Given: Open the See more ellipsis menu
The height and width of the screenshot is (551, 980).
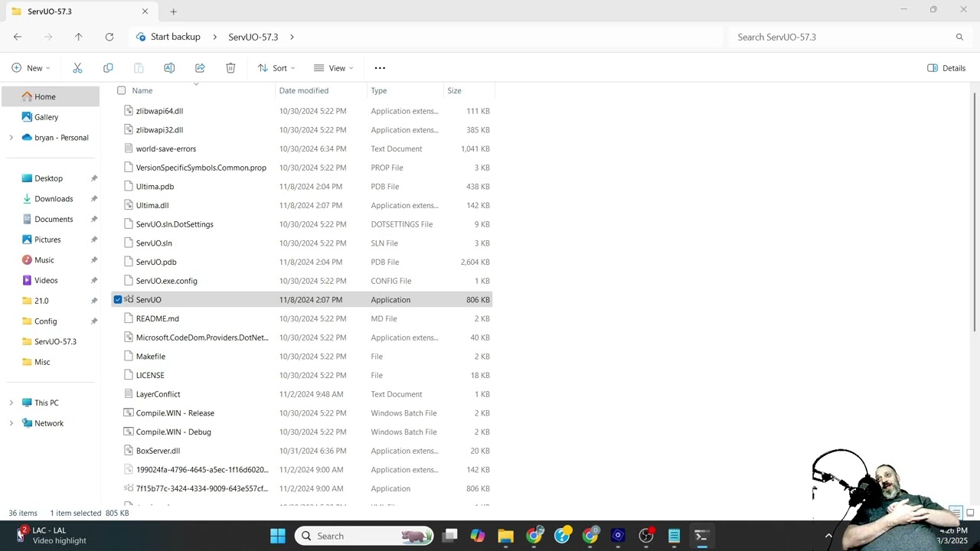Looking at the screenshot, I should click(x=380, y=68).
